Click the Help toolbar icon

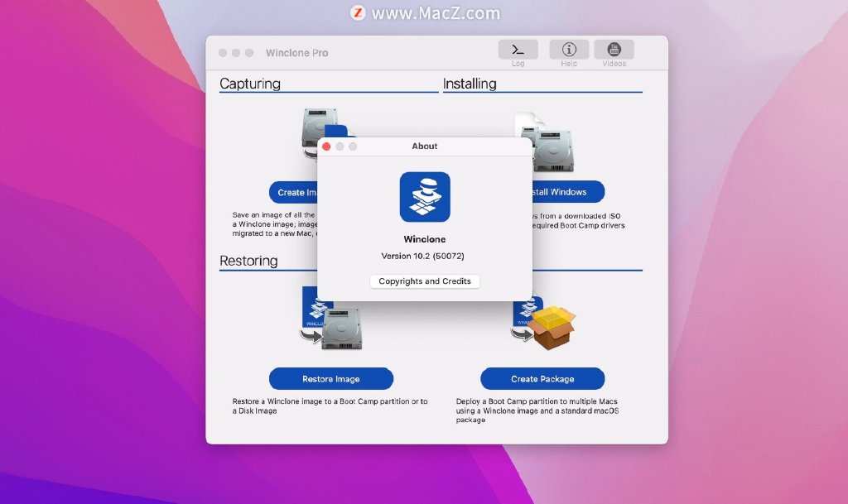(569, 50)
